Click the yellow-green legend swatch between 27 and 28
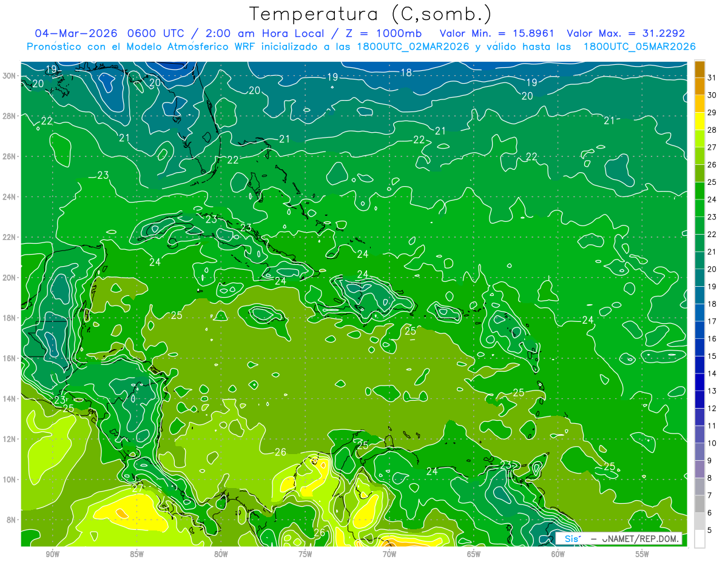This screenshot has height=562, width=728. (699, 138)
